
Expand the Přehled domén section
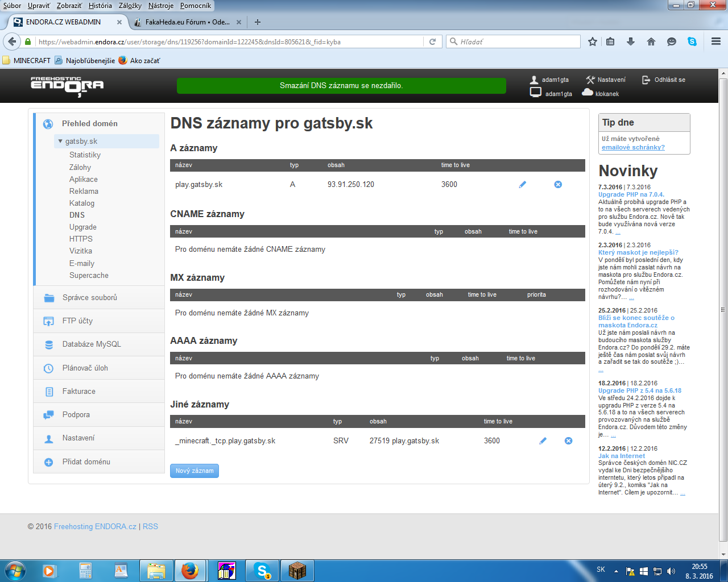(89, 123)
